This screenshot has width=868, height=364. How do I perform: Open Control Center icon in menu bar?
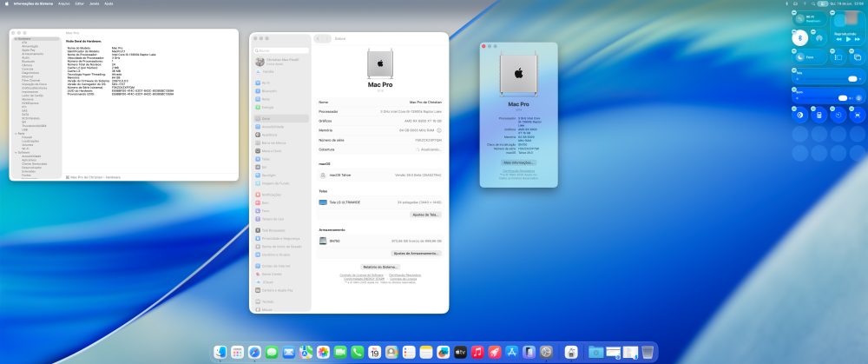pos(824,3)
